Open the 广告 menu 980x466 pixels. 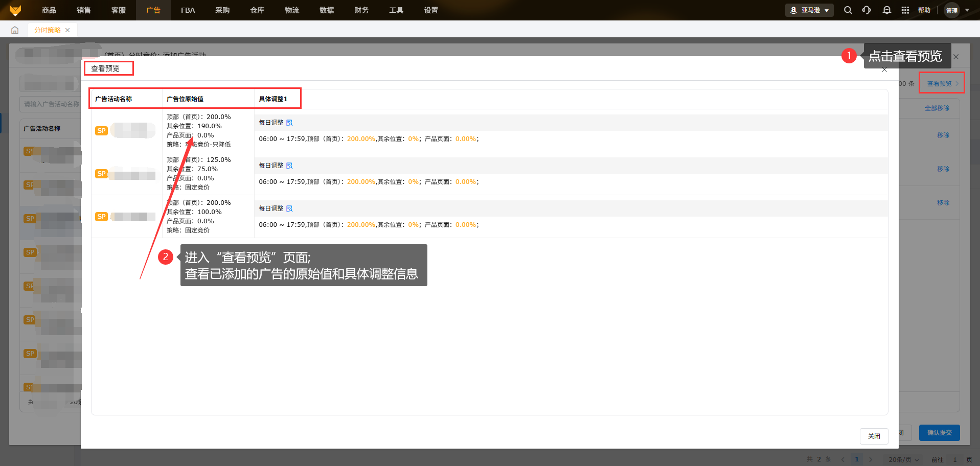[153, 10]
